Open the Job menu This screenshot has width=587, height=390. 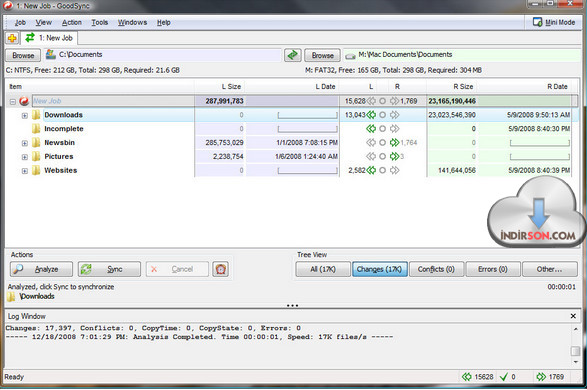(20, 22)
